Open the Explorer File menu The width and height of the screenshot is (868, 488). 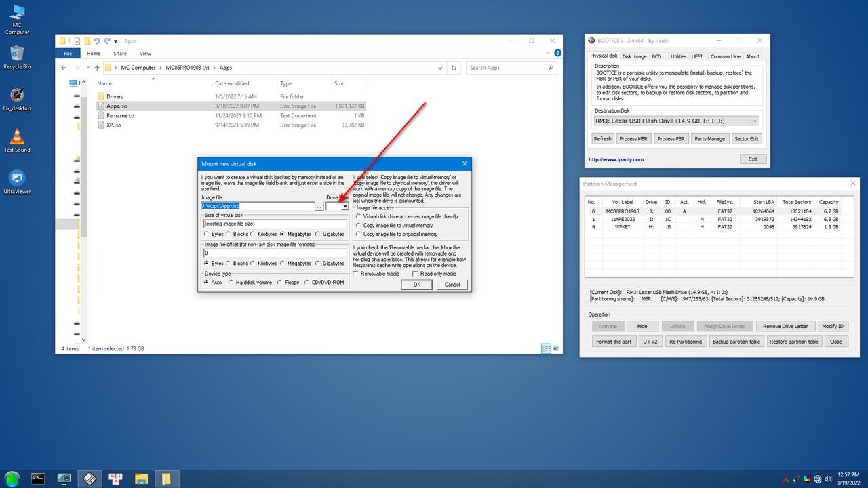(68, 53)
